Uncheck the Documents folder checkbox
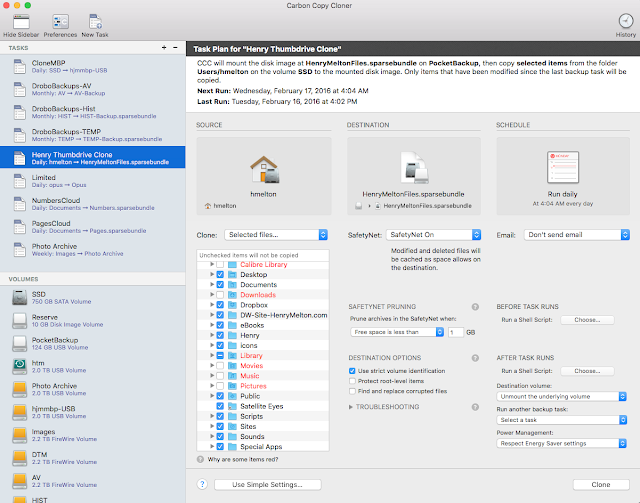Viewport: 640px width, 503px height. [x=220, y=285]
